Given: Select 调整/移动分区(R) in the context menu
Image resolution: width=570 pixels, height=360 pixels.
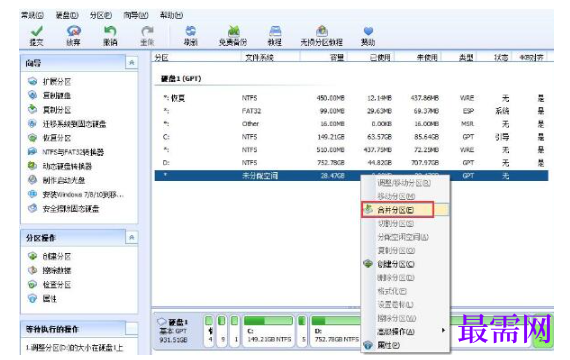Looking at the screenshot, I should point(405,183).
